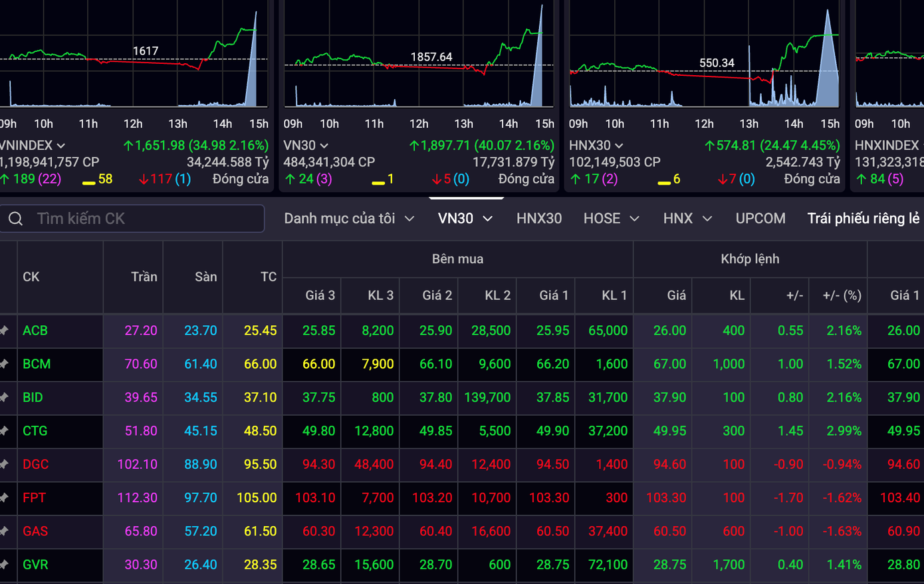
Task: Click the pin icon beside GAS
Action: (x=5, y=531)
